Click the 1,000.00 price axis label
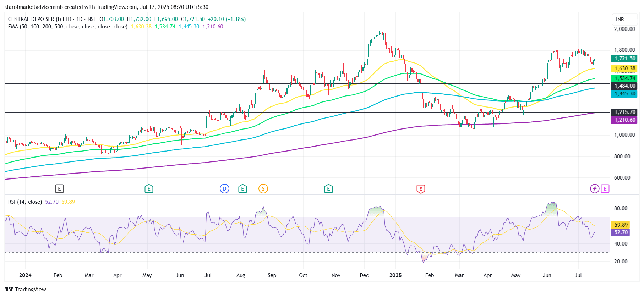 (624, 135)
